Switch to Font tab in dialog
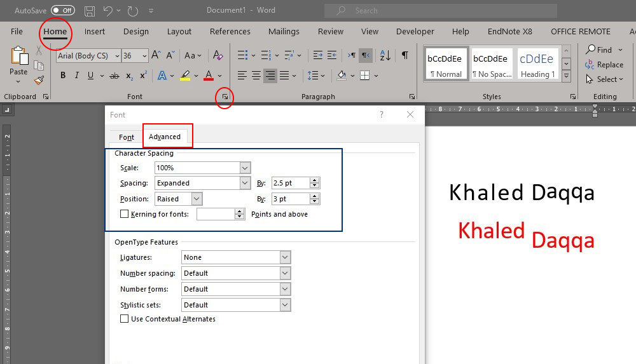The height and width of the screenshot is (364, 636). (127, 137)
